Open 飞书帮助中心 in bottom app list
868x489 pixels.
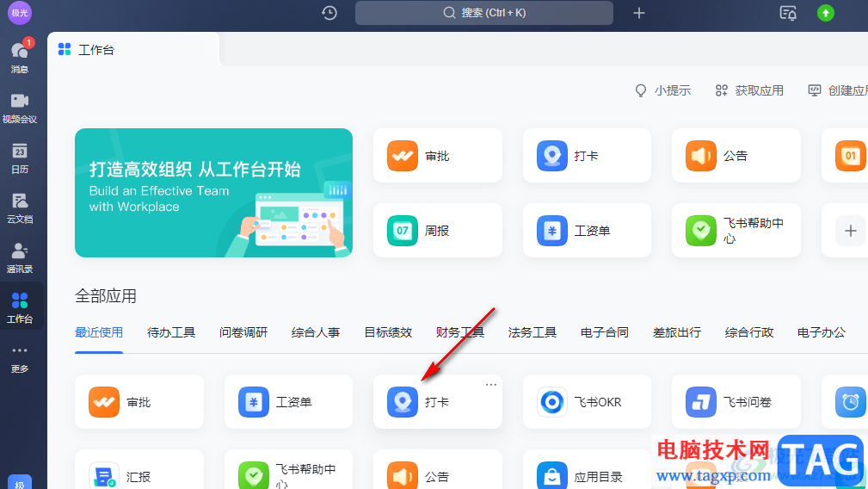288,469
